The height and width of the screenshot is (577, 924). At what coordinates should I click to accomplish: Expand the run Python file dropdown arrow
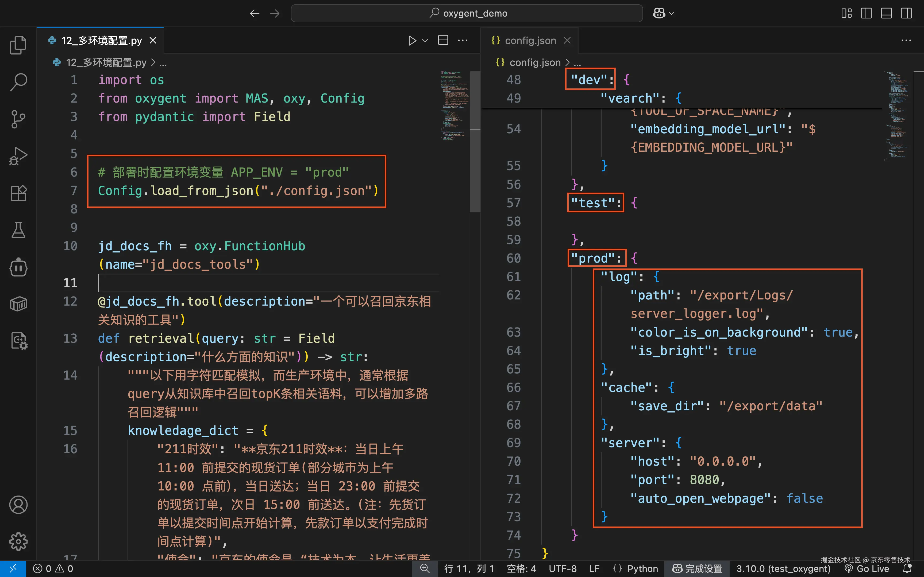coord(425,40)
